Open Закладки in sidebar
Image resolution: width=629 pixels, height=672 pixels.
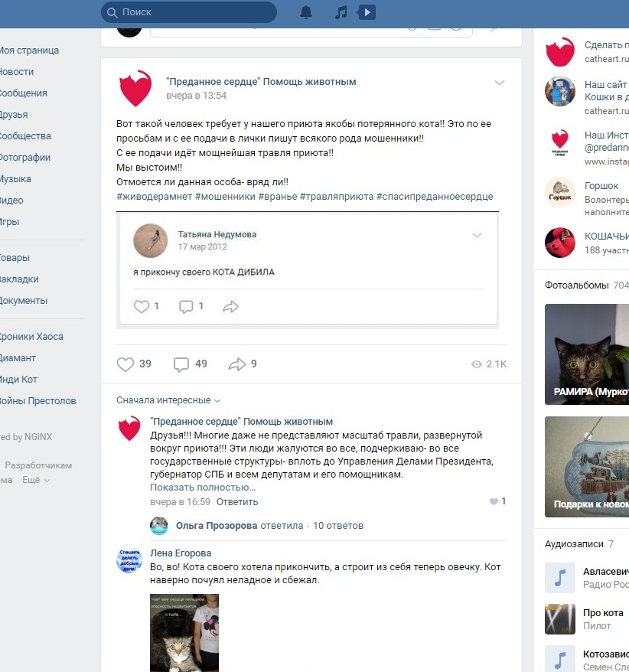(19, 279)
